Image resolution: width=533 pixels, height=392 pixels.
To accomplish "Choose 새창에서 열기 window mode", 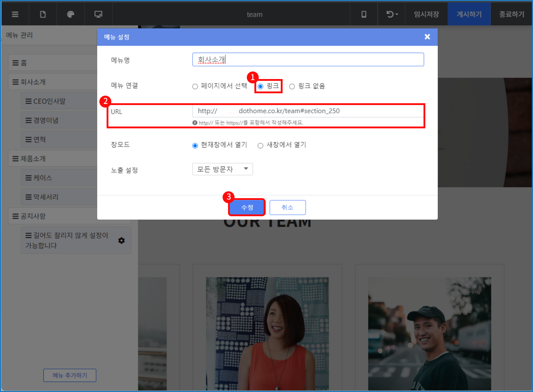I will (x=260, y=145).
